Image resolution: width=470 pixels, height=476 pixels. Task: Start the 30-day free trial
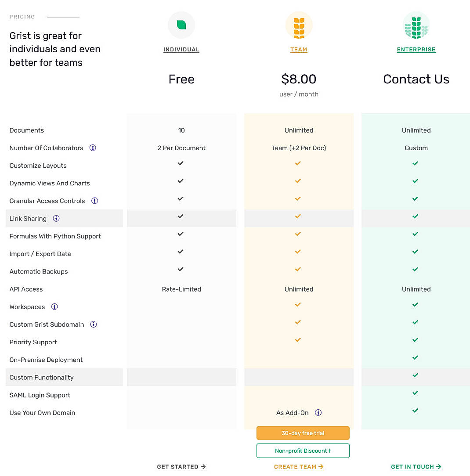pyautogui.click(x=303, y=433)
